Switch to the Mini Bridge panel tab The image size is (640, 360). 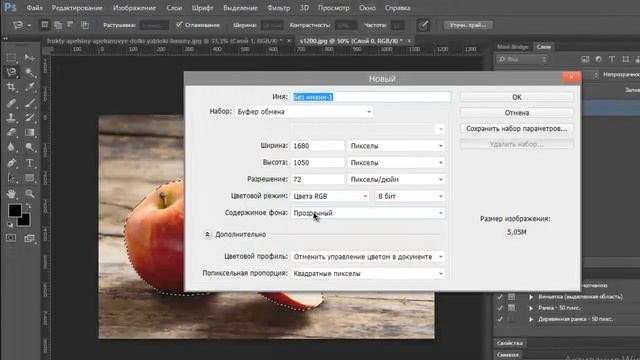tap(513, 47)
